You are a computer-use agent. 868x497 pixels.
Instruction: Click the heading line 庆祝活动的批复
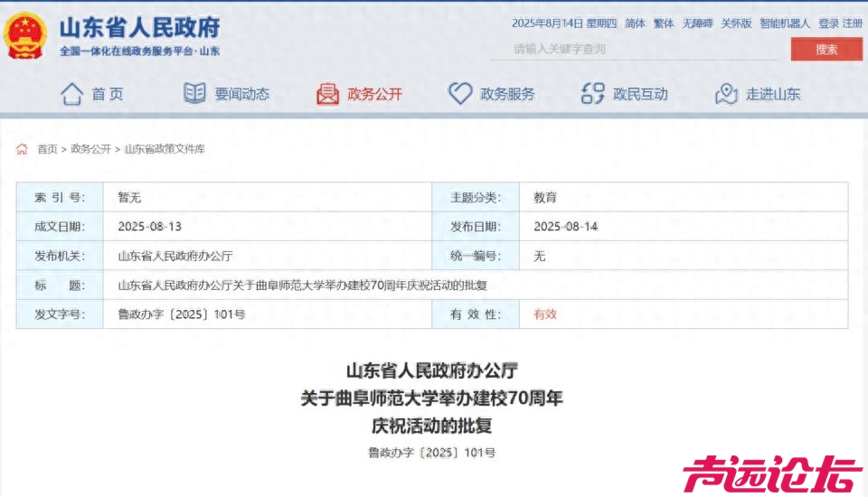[x=432, y=426]
